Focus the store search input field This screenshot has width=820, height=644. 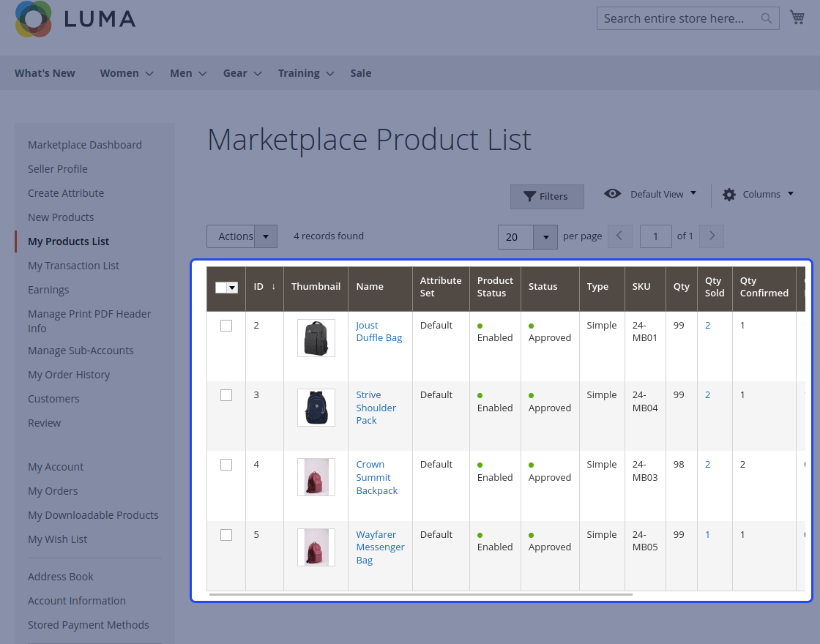point(687,18)
